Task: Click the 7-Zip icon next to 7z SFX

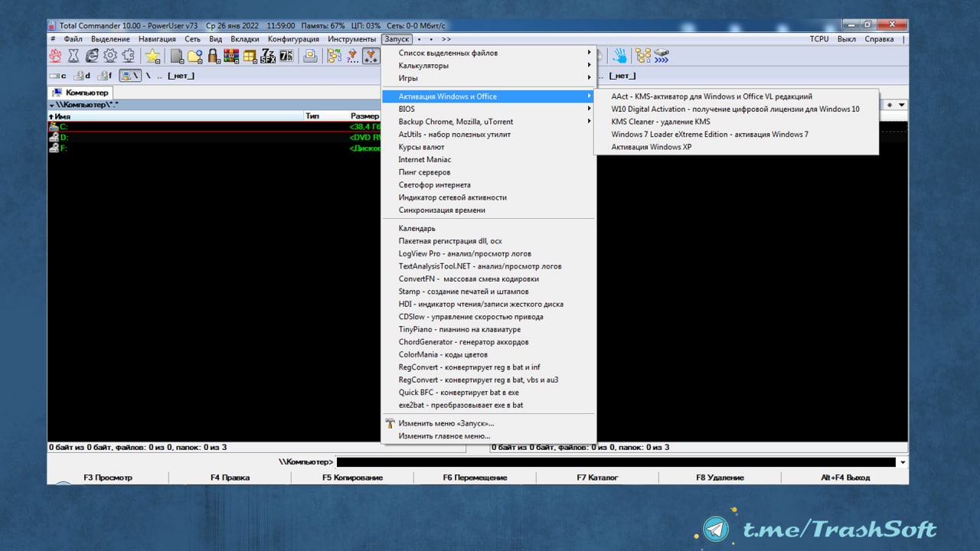Action: (x=286, y=55)
